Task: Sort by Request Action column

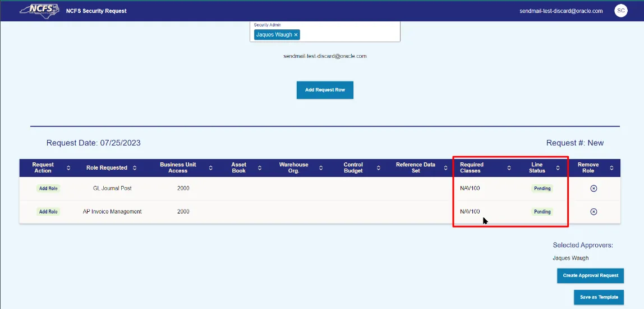Action: point(68,168)
